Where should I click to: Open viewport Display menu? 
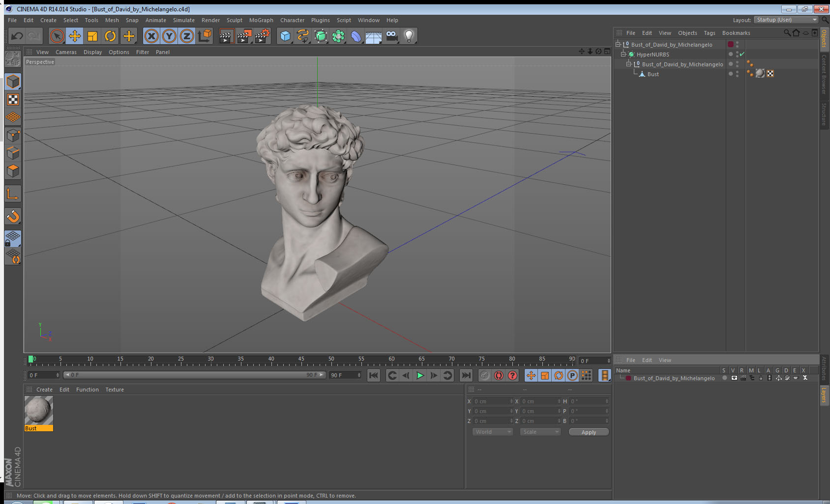[x=92, y=52]
